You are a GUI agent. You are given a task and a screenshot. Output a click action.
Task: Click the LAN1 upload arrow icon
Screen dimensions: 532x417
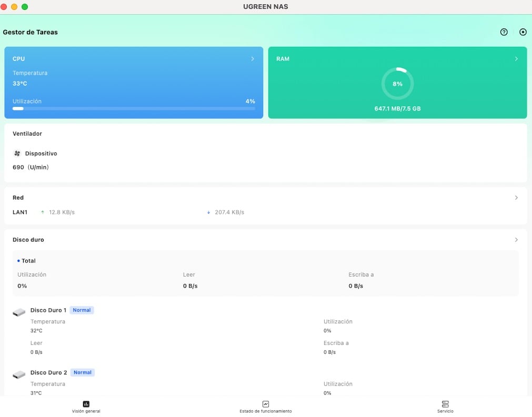(x=43, y=212)
